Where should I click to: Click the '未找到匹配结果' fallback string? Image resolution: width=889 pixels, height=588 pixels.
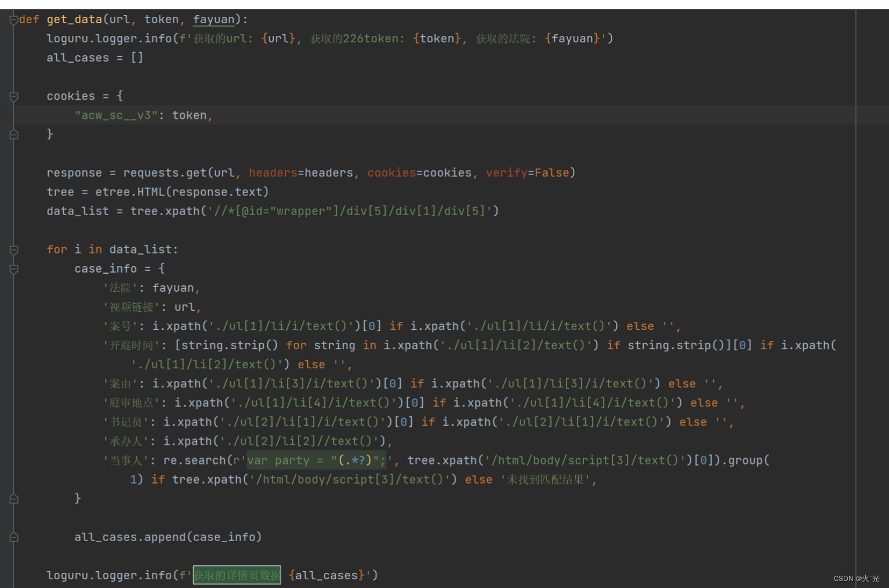click(545, 480)
